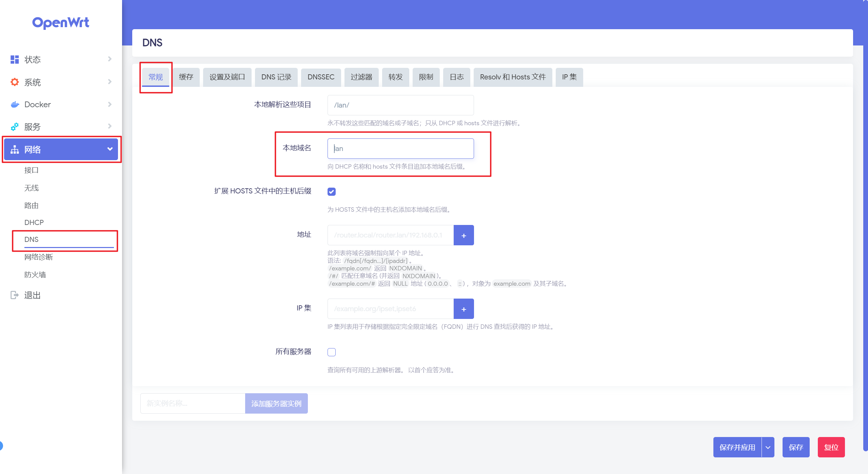
Task: Enable the all servers checkbox
Action: pos(332,352)
